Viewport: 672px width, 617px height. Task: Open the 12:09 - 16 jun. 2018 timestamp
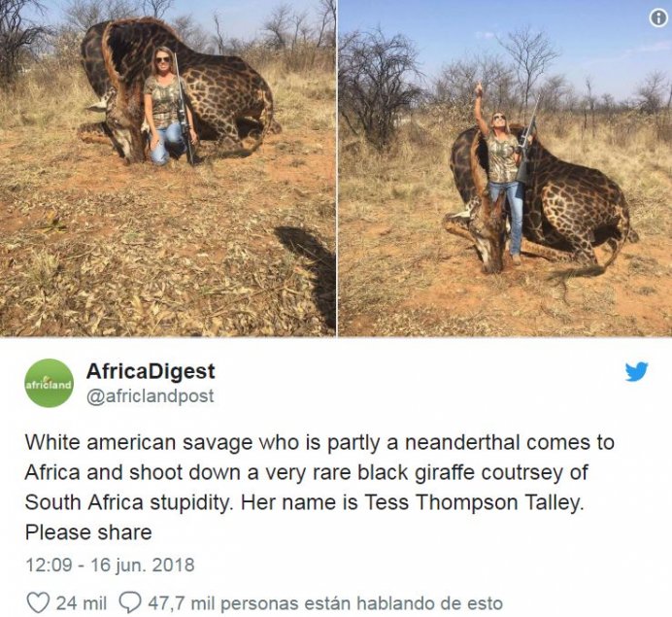pos(109,565)
